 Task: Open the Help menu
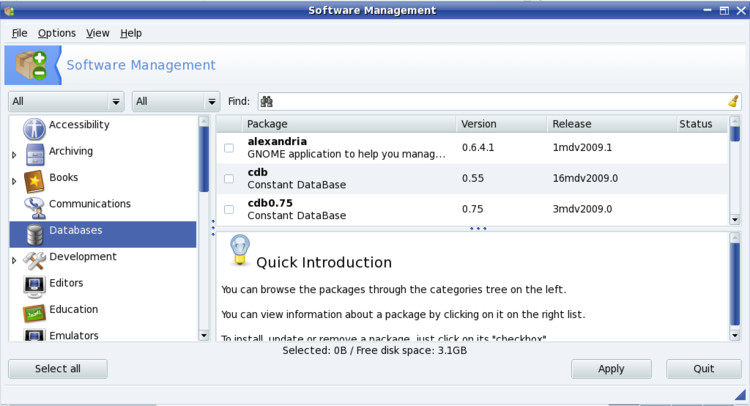pos(131,33)
